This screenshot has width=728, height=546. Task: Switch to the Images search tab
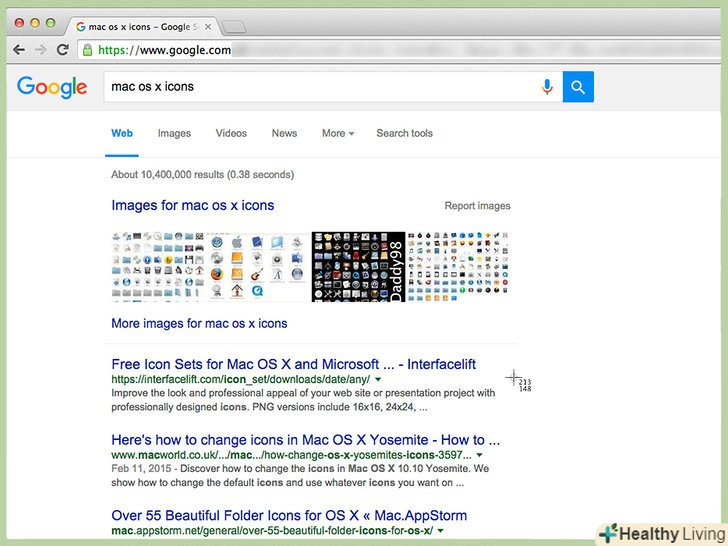(x=174, y=133)
